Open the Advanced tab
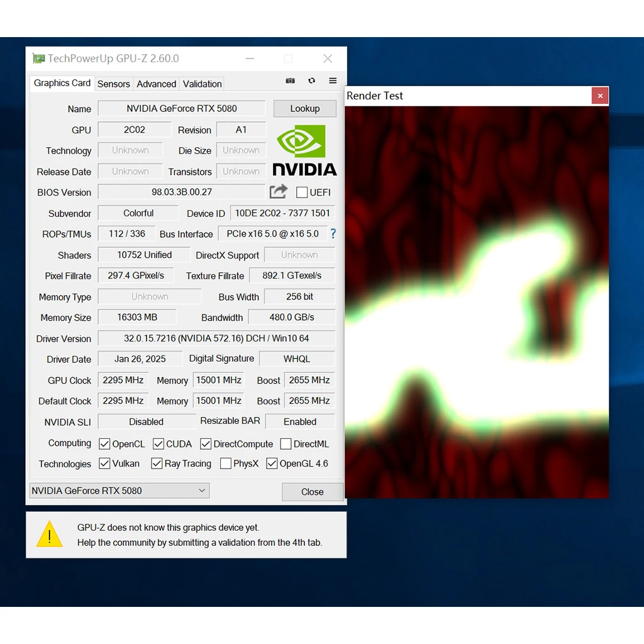Viewport: 644px width, 644px height. pos(157,84)
